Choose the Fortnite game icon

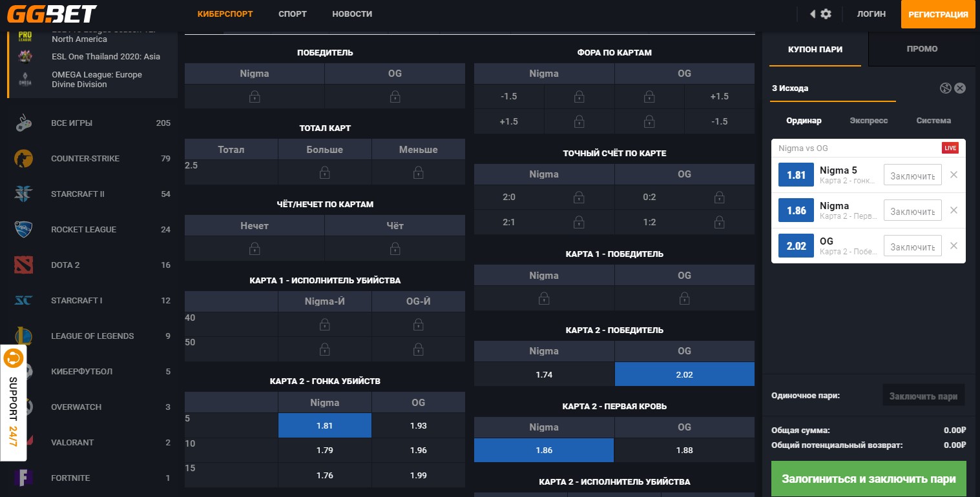pos(25,478)
